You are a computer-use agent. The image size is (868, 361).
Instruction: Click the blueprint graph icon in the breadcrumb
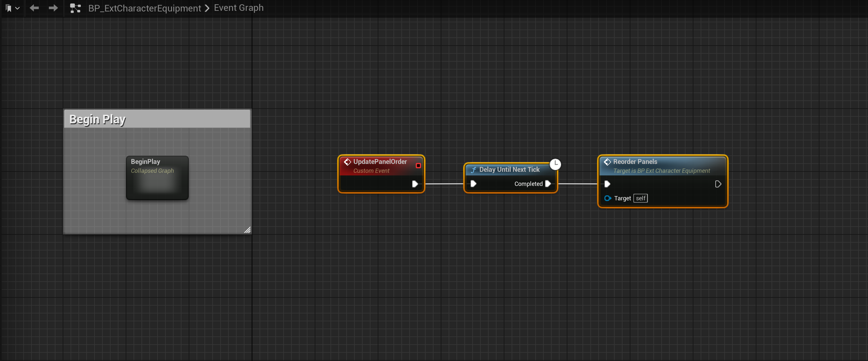[75, 8]
